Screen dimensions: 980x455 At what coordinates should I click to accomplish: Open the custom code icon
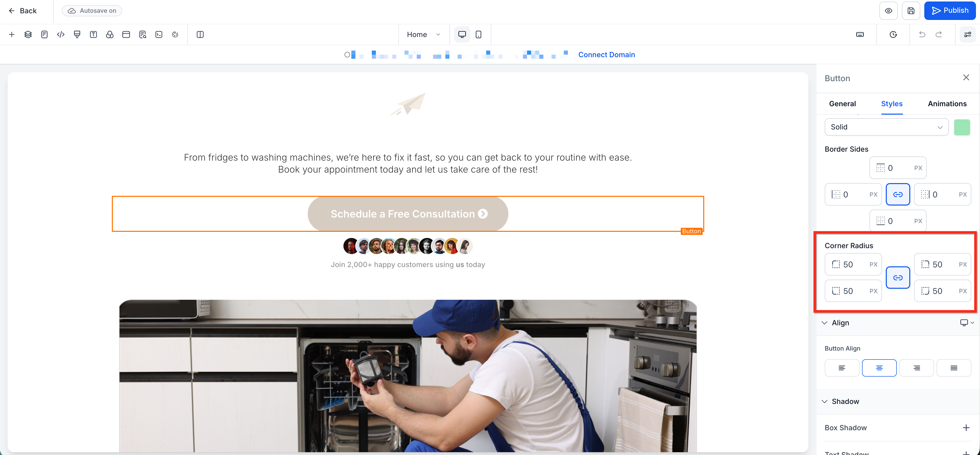pyautogui.click(x=61, y=35)
